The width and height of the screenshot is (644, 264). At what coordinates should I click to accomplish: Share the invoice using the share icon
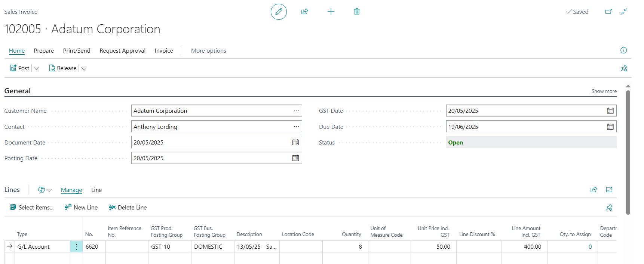305,12
